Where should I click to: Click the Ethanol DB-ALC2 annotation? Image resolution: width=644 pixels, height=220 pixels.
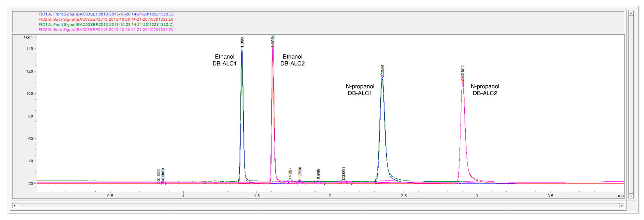click(292, 60)
